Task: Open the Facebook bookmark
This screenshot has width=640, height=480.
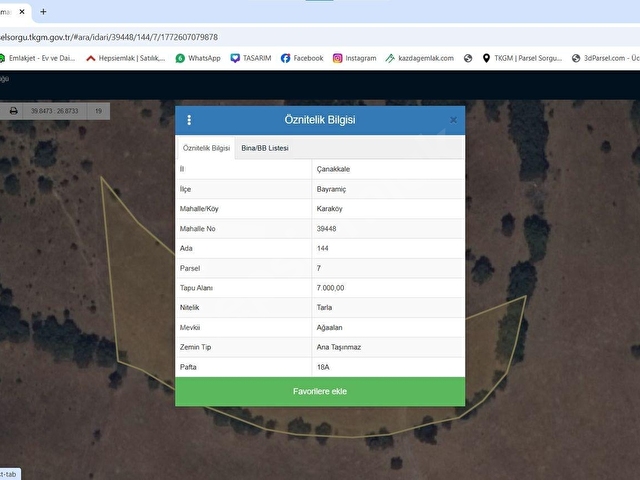Action: click(x=302, y=58)
